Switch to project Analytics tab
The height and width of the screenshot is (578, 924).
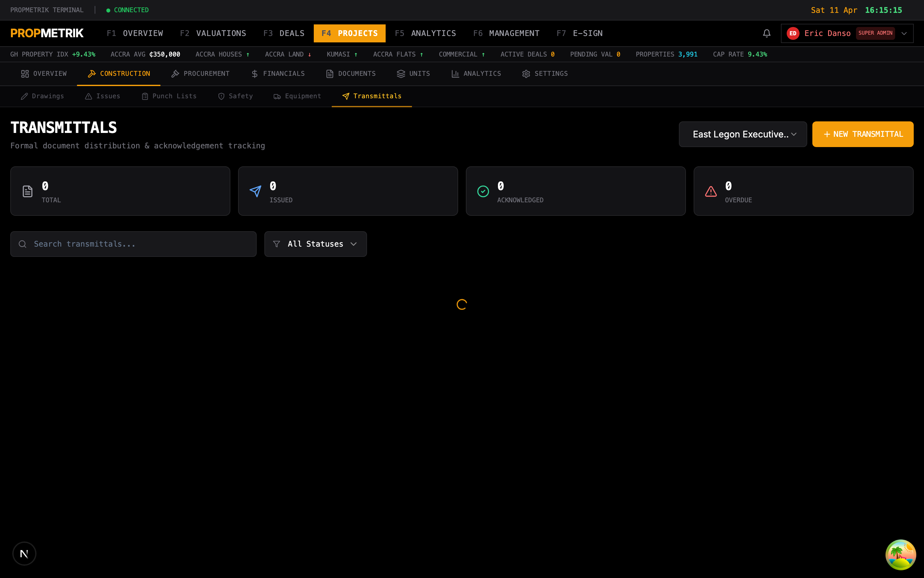click(x=476, y=74)
